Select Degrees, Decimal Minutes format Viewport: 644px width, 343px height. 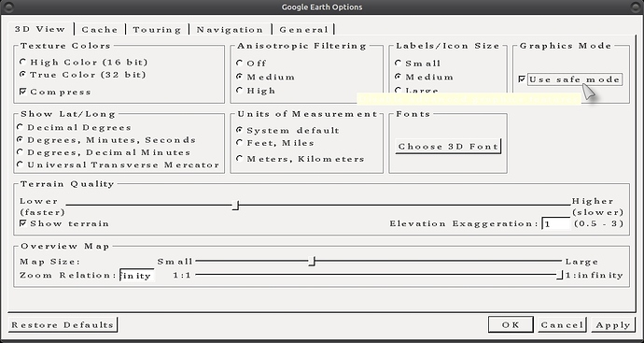104,152
